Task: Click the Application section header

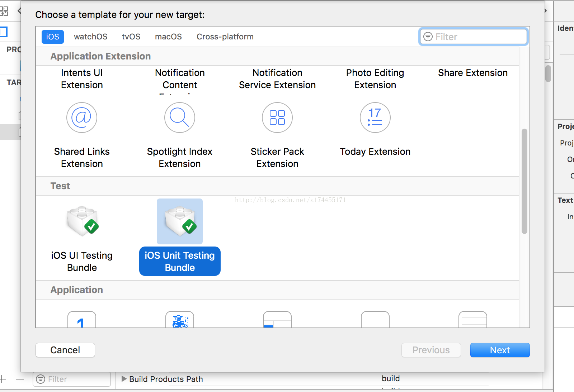Action: click(277, 290)
